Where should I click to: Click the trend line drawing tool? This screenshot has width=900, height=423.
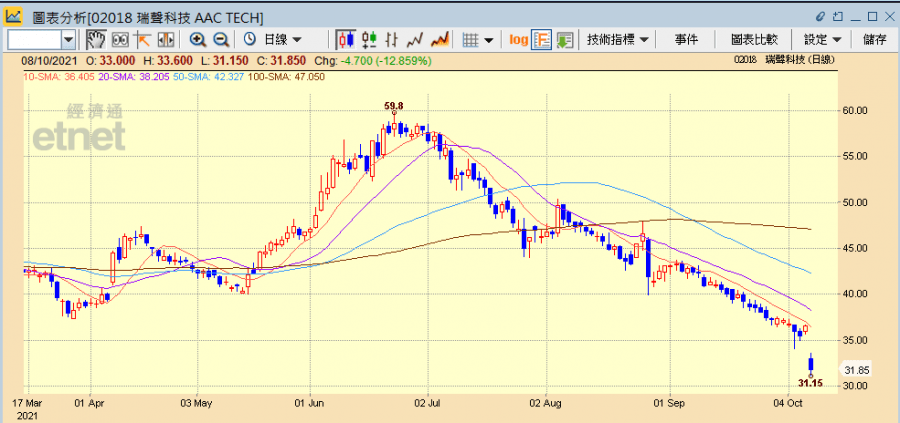pos(143,39)
